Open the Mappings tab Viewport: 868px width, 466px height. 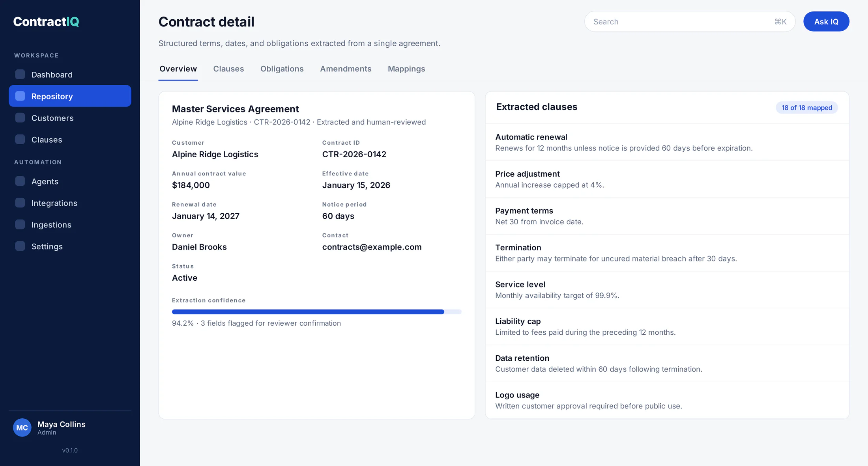click(406, 69)
